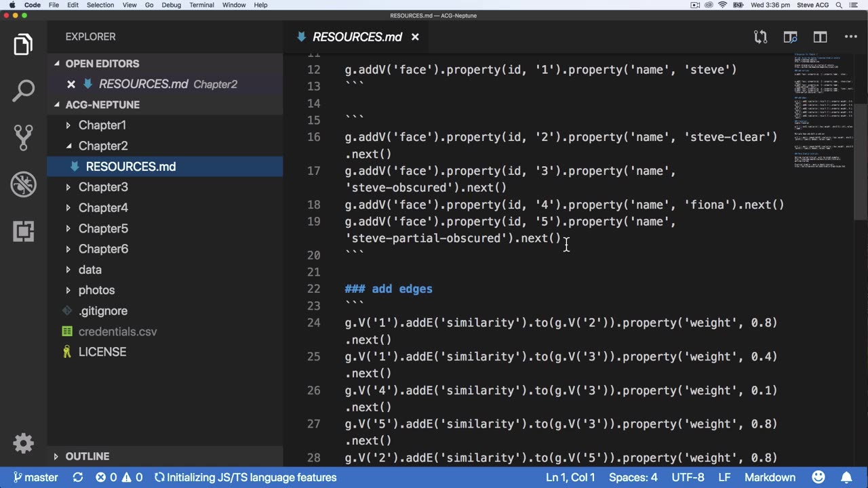Image resolution: width=868 pixels, height=488 pixels.
Task: Collapse the Chapter2 folder
Action: (102, 146)
